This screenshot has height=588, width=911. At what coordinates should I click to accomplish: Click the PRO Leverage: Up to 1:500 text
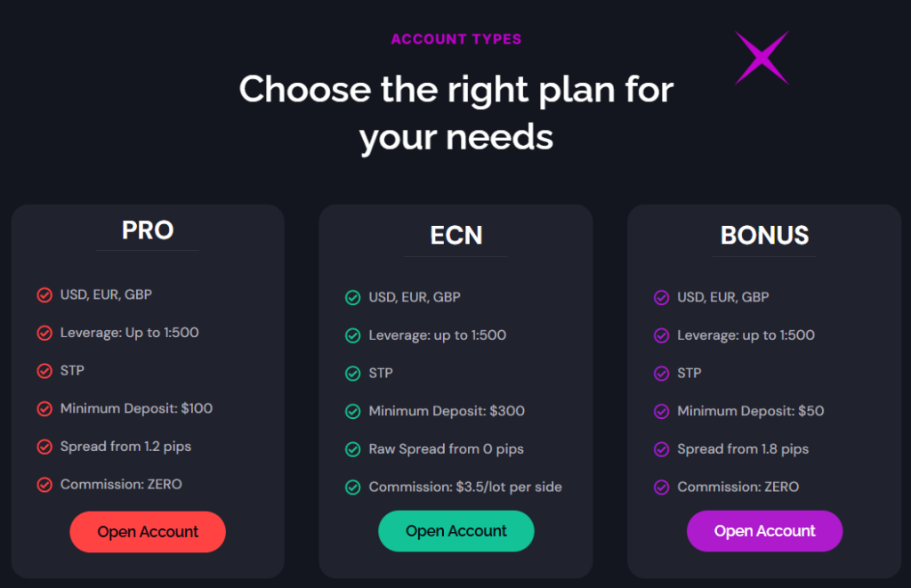tap(129, 333)
